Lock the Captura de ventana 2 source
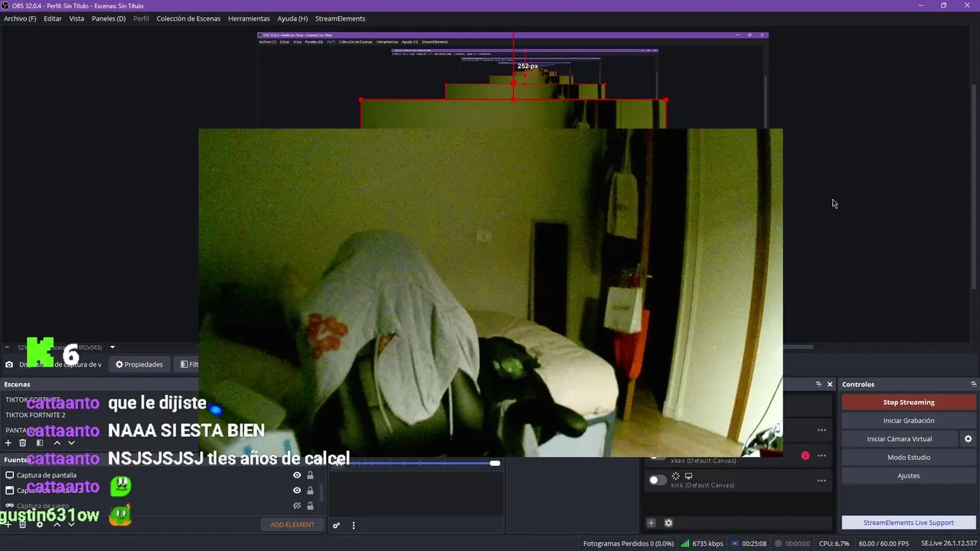The image size is (980, 551). 310,491
